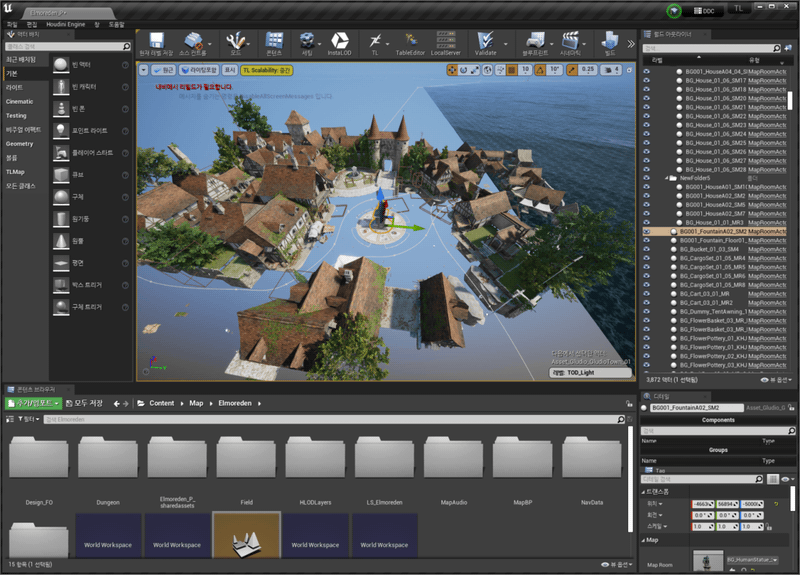Screen dimensions: 800x575
Task: Switch to the Geometry placement category
Action: [x=20, y=143]
